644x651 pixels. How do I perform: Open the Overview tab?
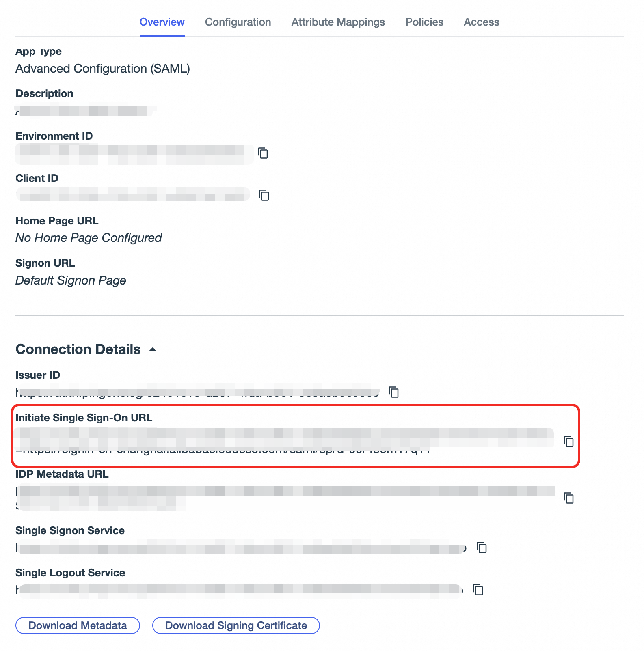pyautogui.click(x=162, y=22)
